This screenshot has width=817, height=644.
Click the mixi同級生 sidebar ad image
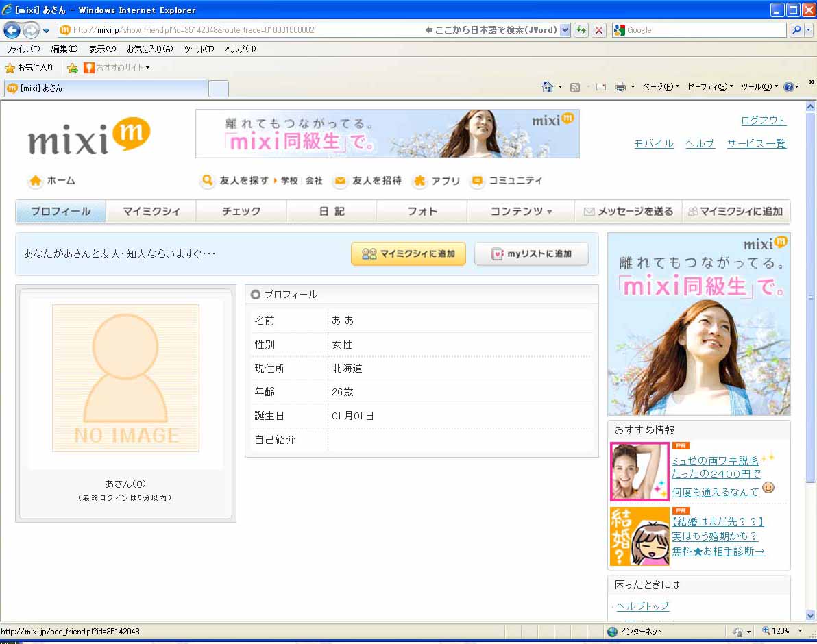click(698, 324)
